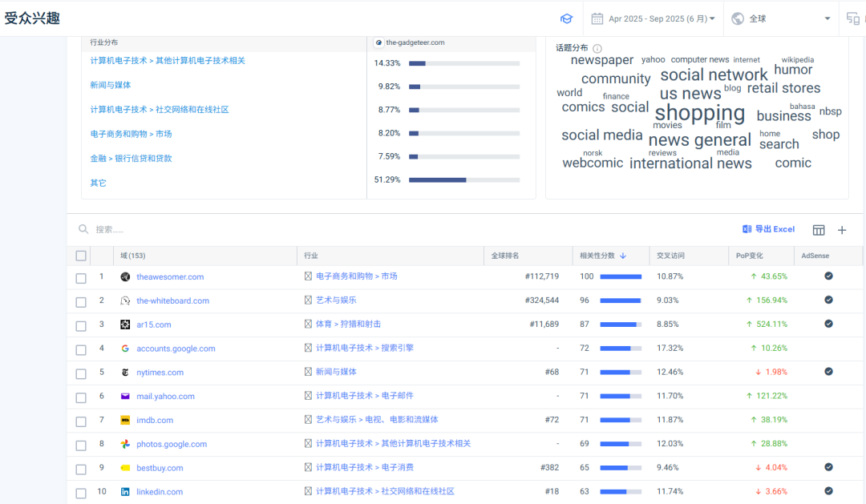866x504 pixels.
Task: Check the box for ar15.com row
Action: pos(81,325)
